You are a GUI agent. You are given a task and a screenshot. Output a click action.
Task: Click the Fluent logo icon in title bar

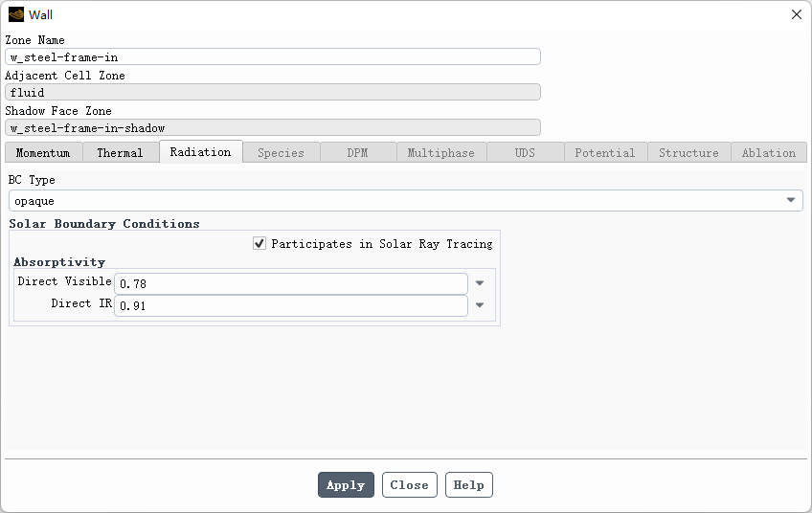tap(15, 14)
